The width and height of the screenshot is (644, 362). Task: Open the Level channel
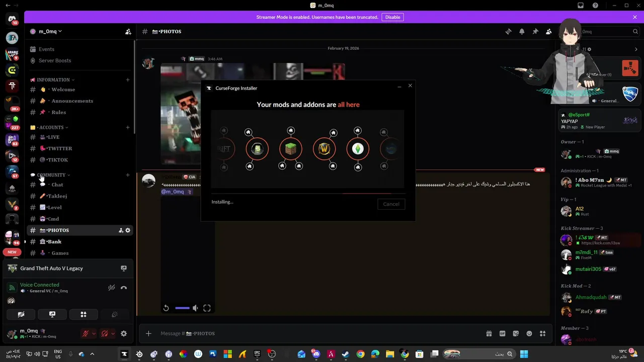click(x=79, y=207)
